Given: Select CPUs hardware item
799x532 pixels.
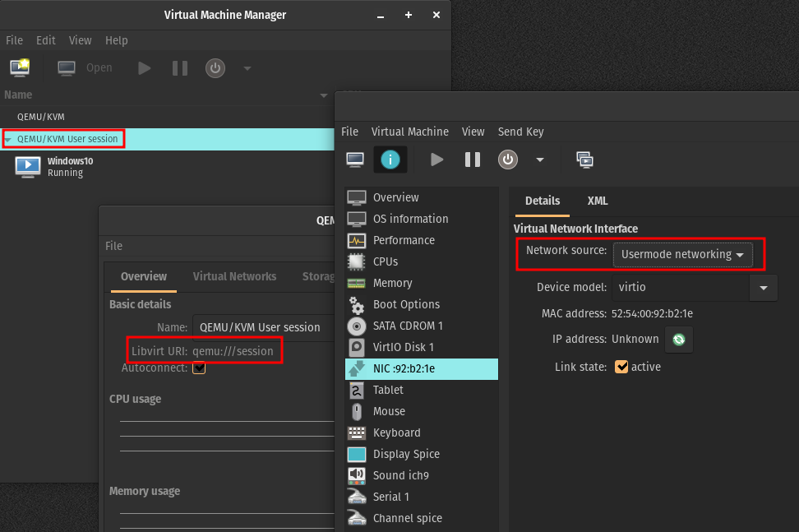Looking at the screenshot, I should point(422,261).
